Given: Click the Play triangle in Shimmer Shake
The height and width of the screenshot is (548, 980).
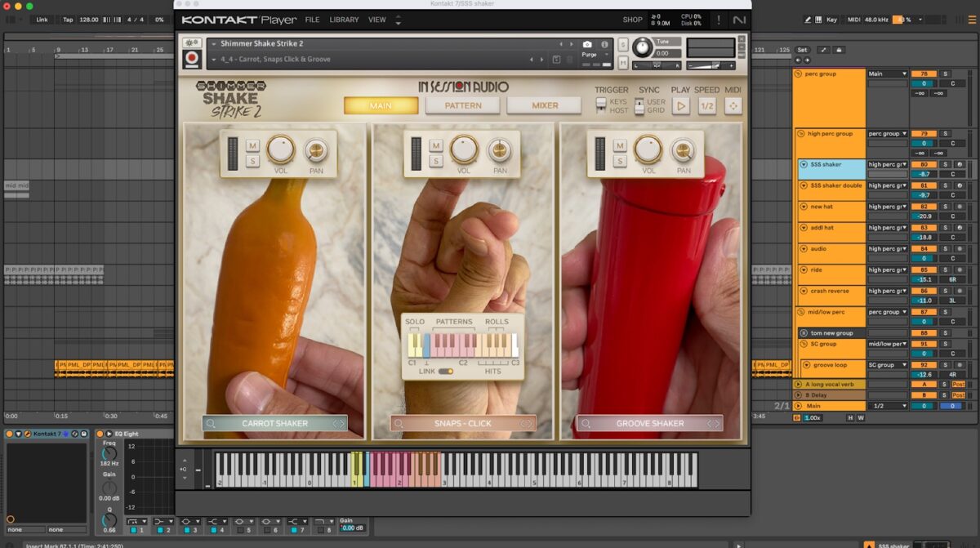Looking at the screenshot, I should coord(681,105).
